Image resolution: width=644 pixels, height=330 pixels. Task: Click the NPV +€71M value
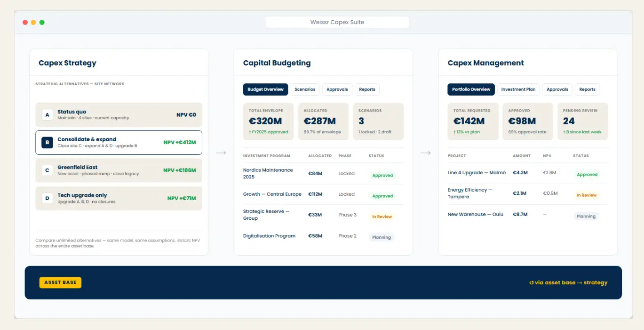pos(182,198)
